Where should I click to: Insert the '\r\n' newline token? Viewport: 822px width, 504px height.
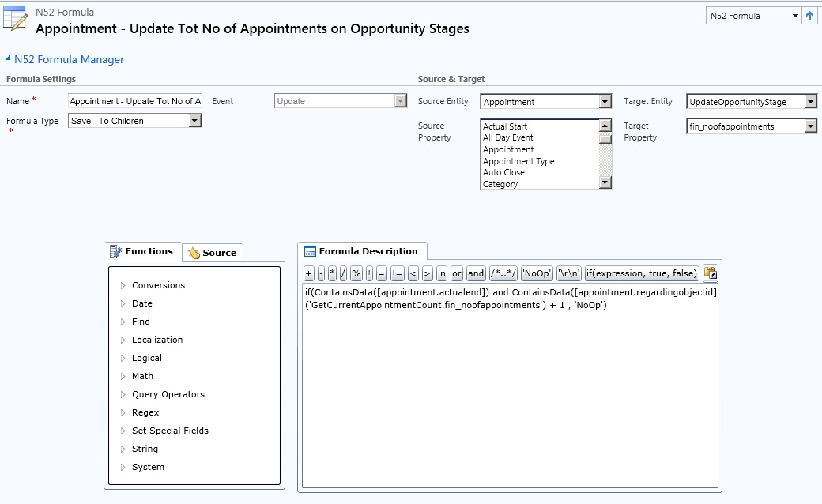pos(569,273)
